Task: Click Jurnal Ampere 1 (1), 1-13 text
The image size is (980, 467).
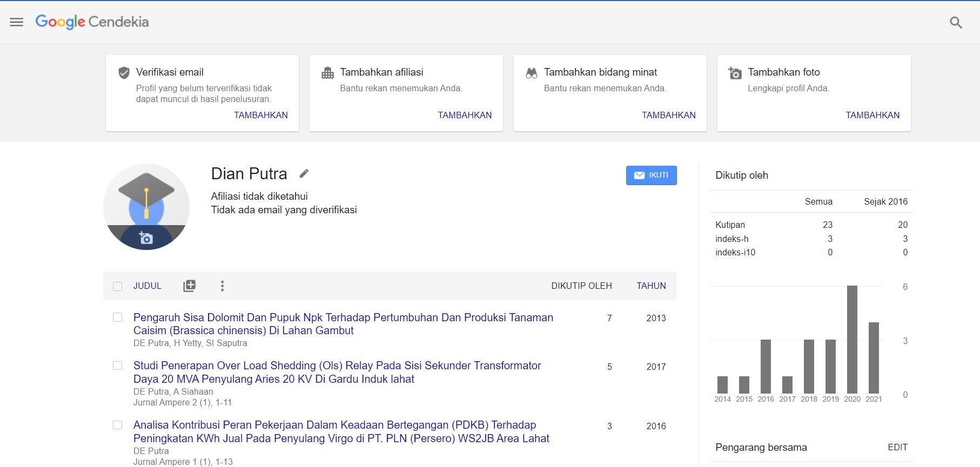Action: pos(183,462)
